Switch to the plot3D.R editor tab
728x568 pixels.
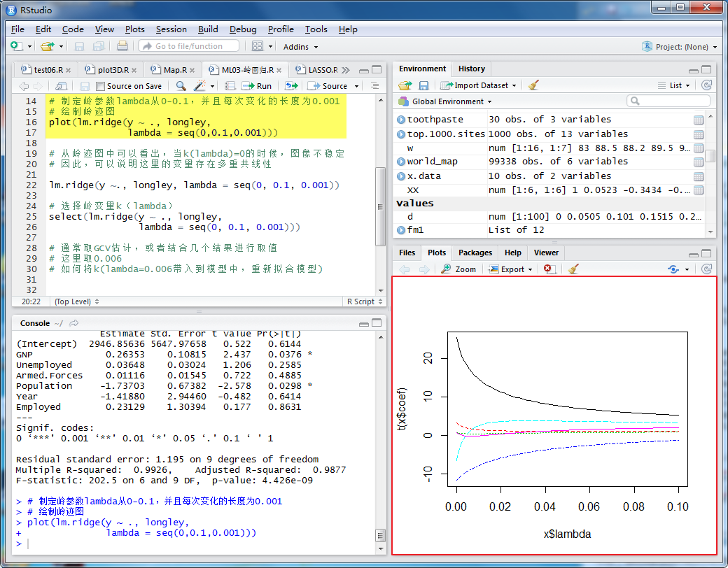coord(113,70)
